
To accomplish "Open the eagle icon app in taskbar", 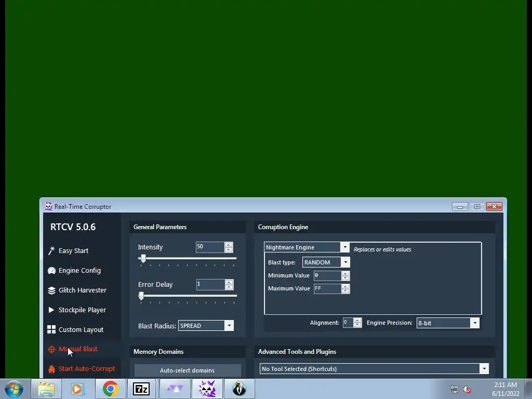I will point(239,389).
